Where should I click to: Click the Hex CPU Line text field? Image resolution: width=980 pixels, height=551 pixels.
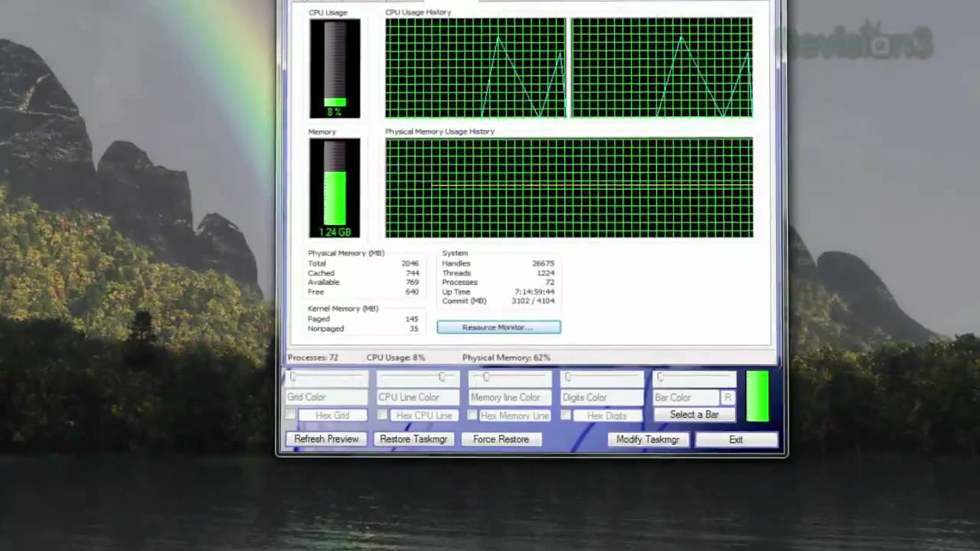tap(424, 416)
